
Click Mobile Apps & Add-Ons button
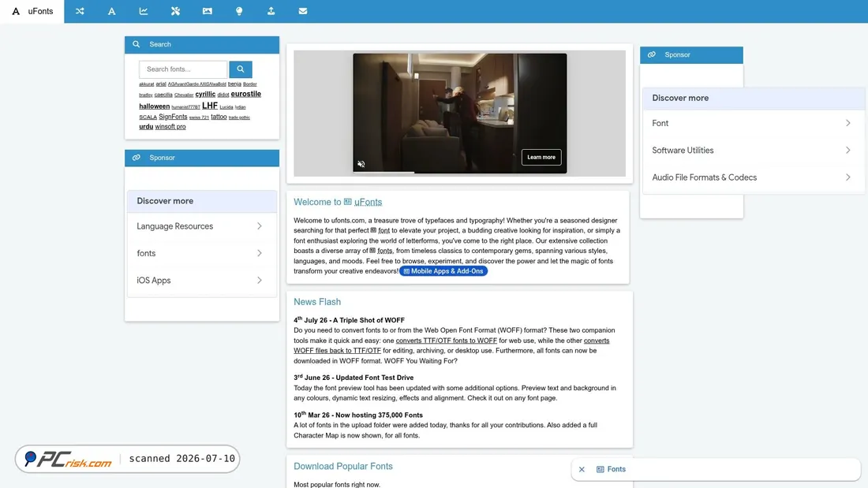coord(443,271)
